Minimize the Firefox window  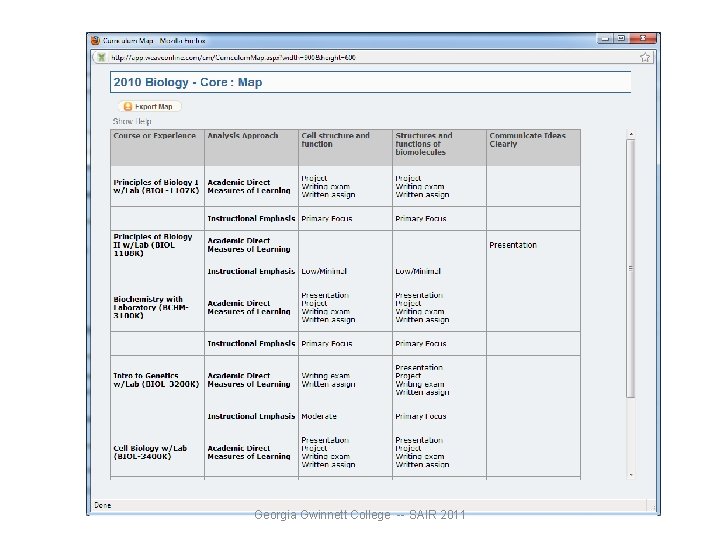pos(605,39)
